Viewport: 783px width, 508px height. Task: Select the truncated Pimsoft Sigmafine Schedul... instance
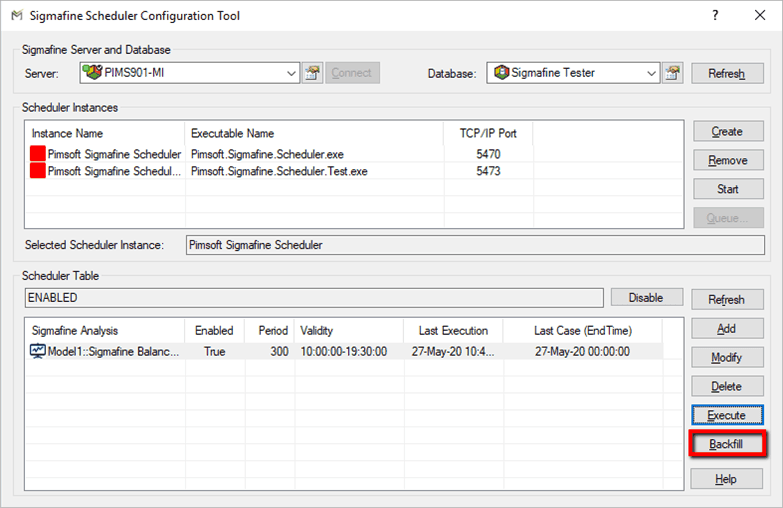pyautogui.click(x=114, y=171)
